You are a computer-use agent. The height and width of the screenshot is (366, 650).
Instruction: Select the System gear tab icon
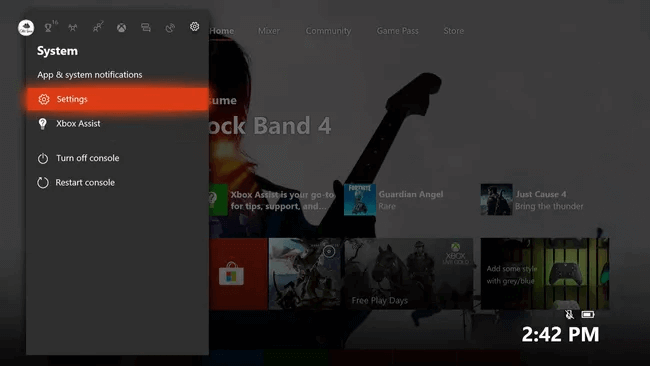(194, 27)
